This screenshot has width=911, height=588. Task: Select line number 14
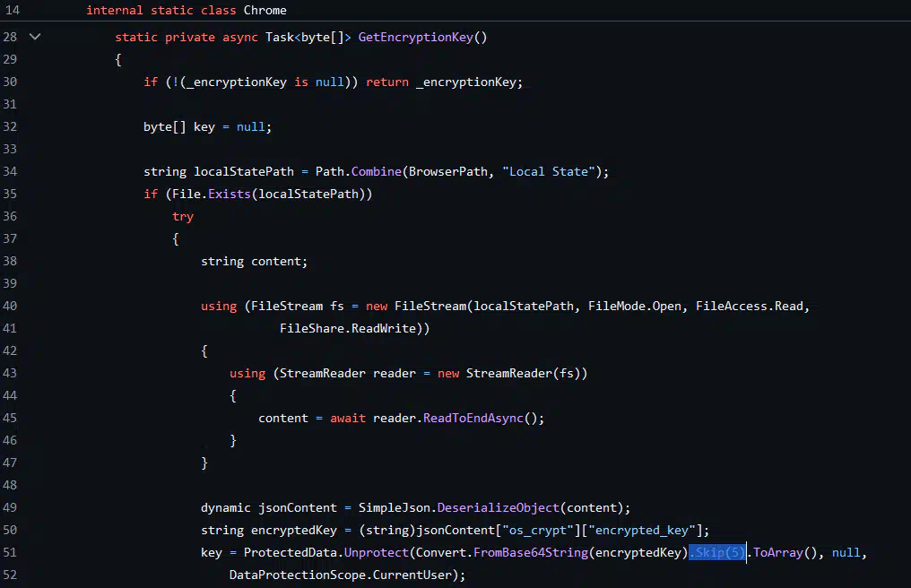point(12,11)
